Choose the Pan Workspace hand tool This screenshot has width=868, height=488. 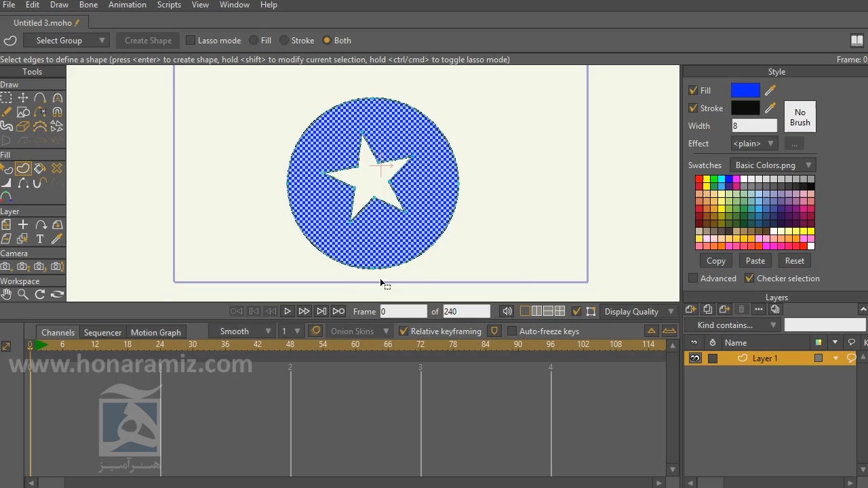pos(6,294)
